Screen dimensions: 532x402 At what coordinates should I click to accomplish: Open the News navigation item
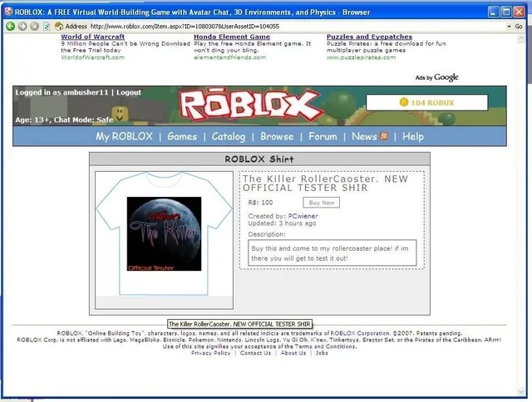tap(364, 136)
